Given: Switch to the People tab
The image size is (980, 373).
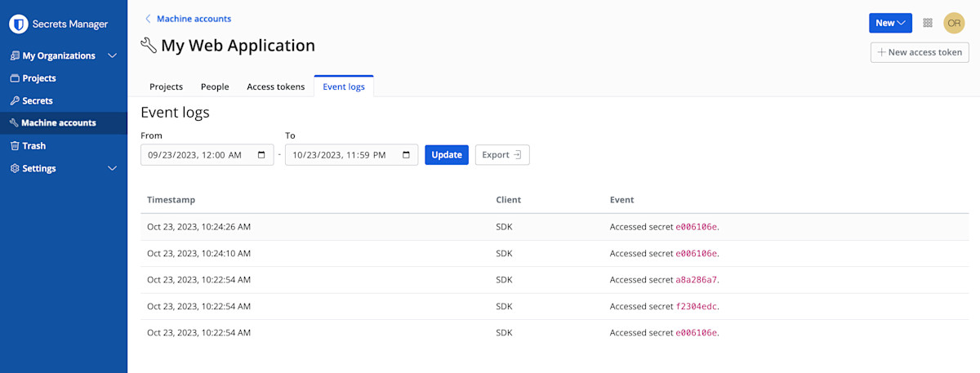Looking at the screenshot, I should (215, 87).
